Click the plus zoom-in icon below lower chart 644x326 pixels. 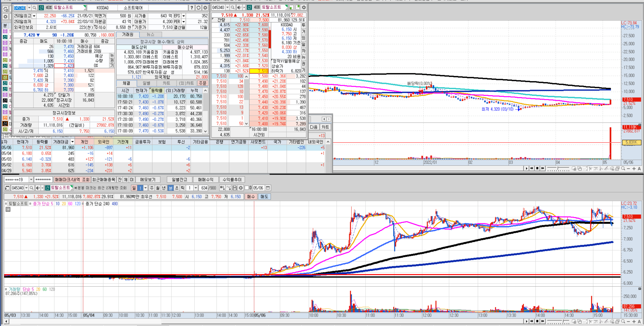pos(634,321)
